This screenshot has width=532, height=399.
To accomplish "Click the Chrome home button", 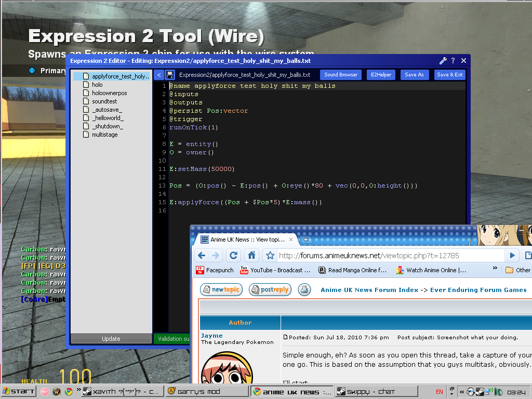I will coord(251,255).
